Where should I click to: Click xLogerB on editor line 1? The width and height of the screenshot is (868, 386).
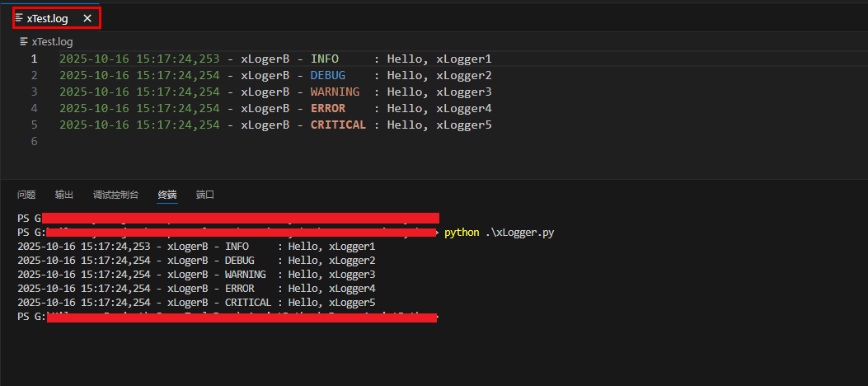point(265,59)
